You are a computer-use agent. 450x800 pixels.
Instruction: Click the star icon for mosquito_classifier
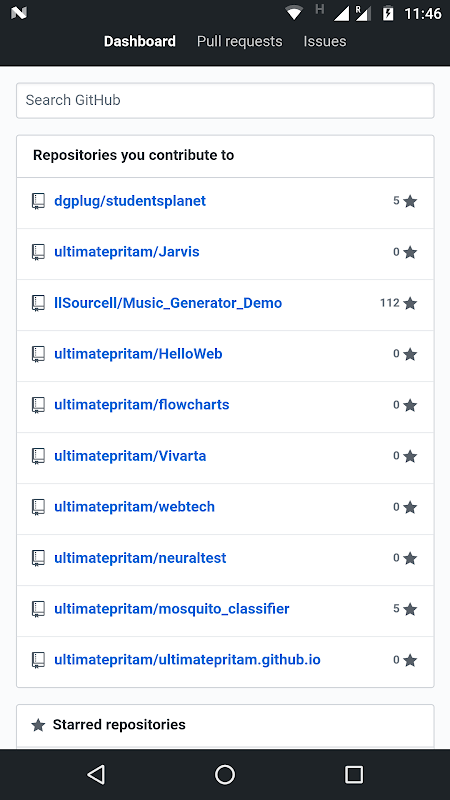(410, 609)
